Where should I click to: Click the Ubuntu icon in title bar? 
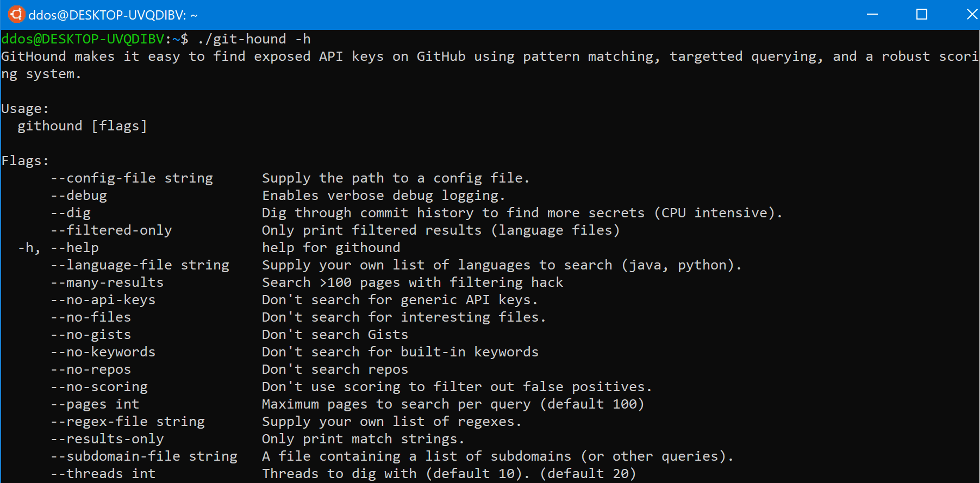(16, 14)
